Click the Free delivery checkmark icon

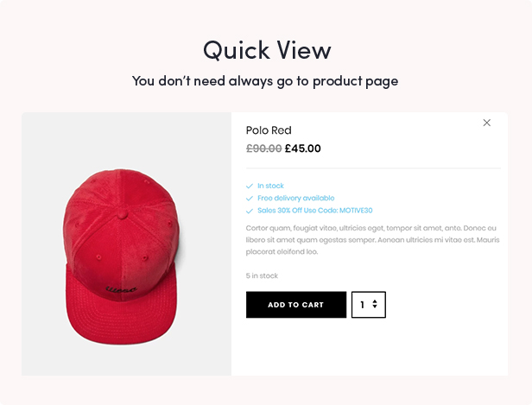(x=250, y=198)
